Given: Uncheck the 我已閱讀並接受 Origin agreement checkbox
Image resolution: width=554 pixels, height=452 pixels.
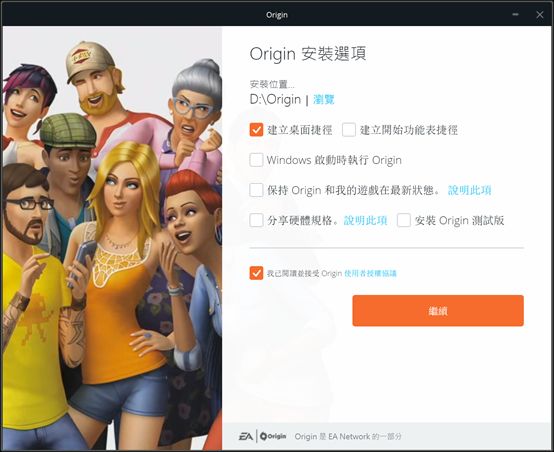Looking at the screenshot, I should coord(256,273).
